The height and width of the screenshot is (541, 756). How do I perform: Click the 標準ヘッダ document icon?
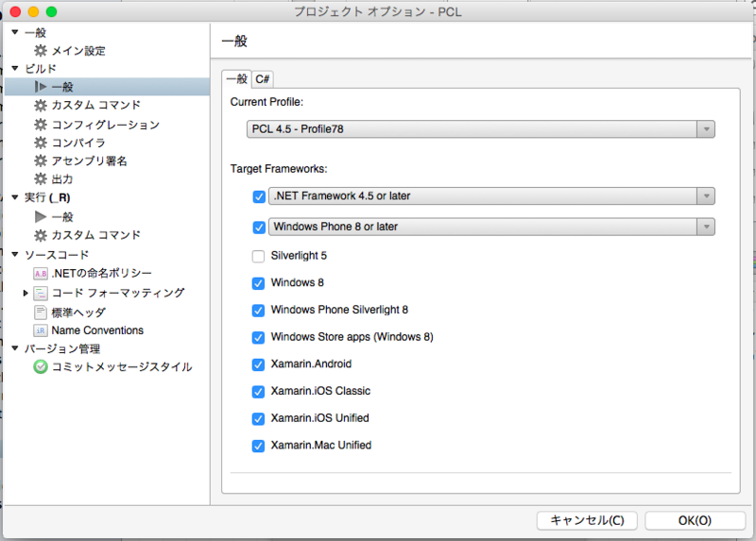(x=41, y=313)
